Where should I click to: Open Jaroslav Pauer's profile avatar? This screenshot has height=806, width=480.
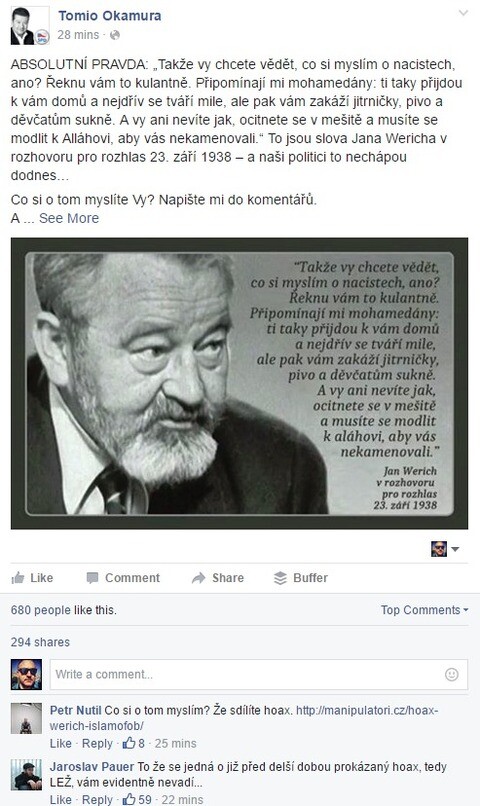(x=26, y=775)
